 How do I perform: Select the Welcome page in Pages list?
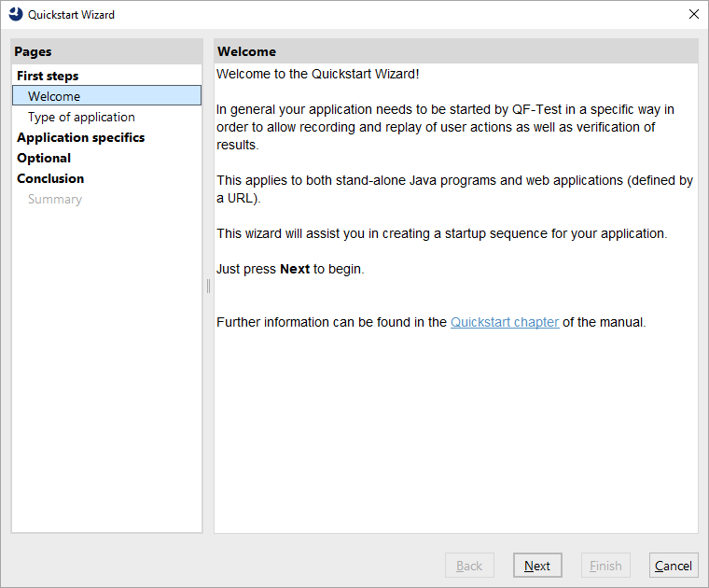(x=106, y=96)
